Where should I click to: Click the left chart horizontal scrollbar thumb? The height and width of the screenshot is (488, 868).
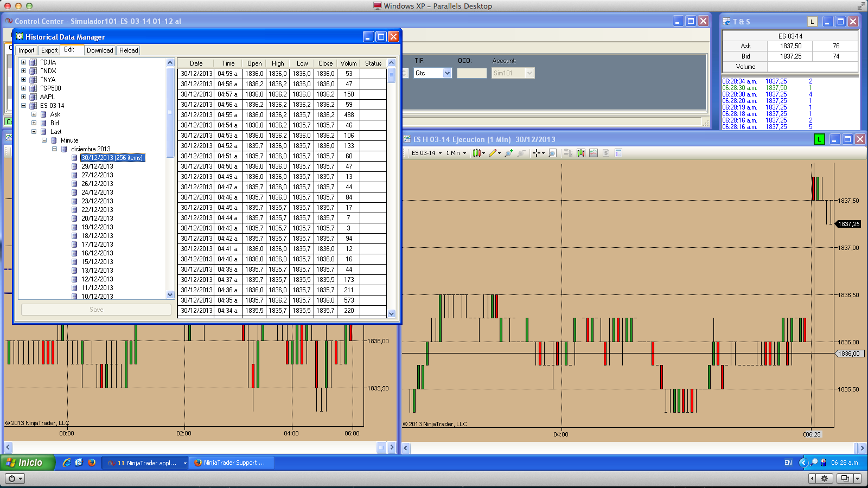point(381,447)
